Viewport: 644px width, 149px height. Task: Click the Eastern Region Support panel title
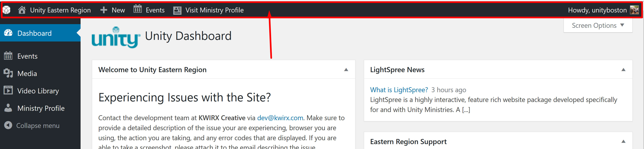tap(408, 141)
